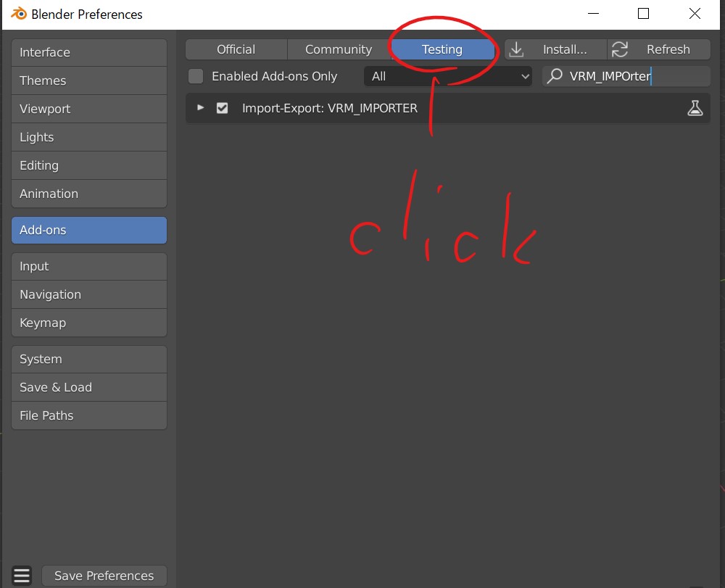Click the Refresh cycle icon
This screenshot has height=588, width=725.
[620, 49]
